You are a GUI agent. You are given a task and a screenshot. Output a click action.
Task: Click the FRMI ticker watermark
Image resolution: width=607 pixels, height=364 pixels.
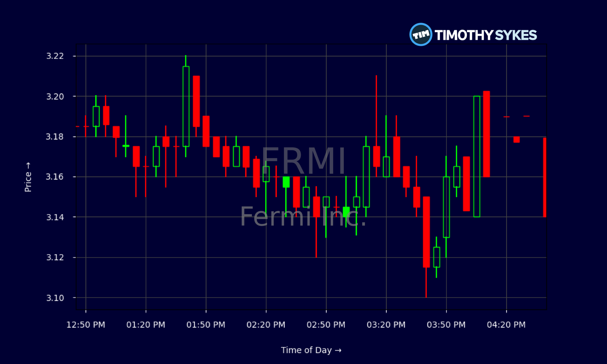click(x=304, y=161)
